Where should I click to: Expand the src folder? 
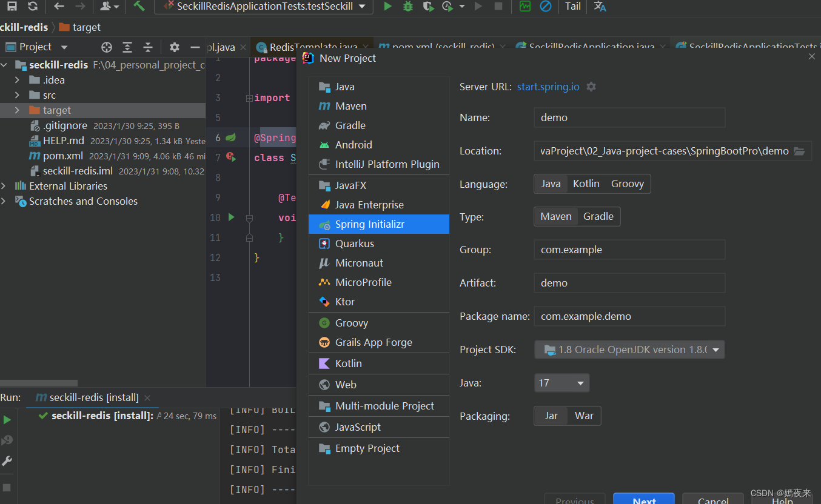tap(17, 95)
